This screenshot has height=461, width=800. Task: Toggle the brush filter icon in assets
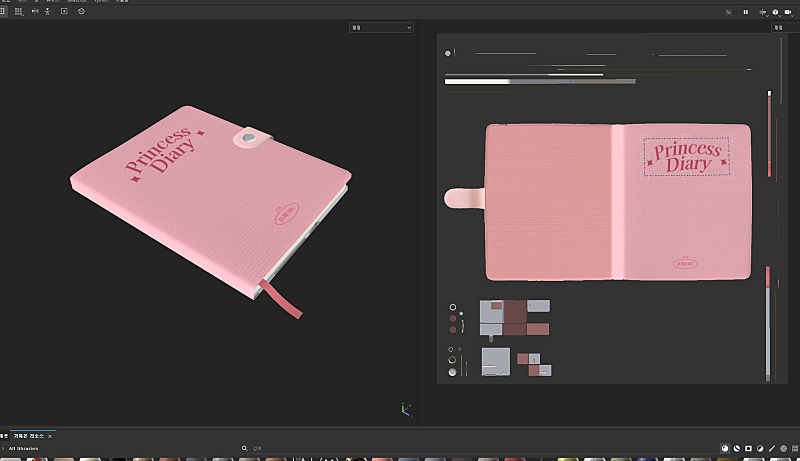click(772, 449)
